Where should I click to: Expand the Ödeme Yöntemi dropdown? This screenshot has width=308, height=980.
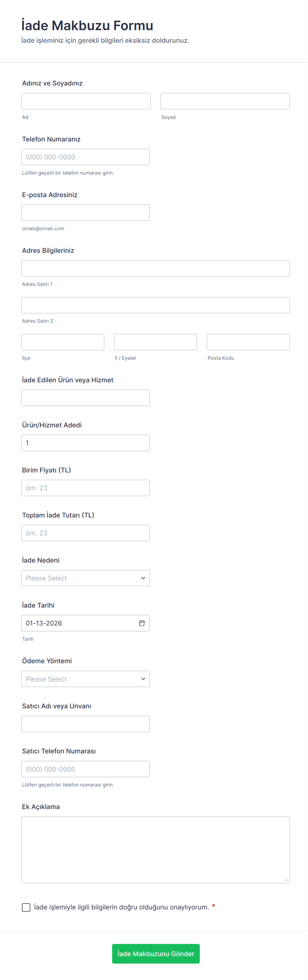pyautogui.click(x=85, y=679)
